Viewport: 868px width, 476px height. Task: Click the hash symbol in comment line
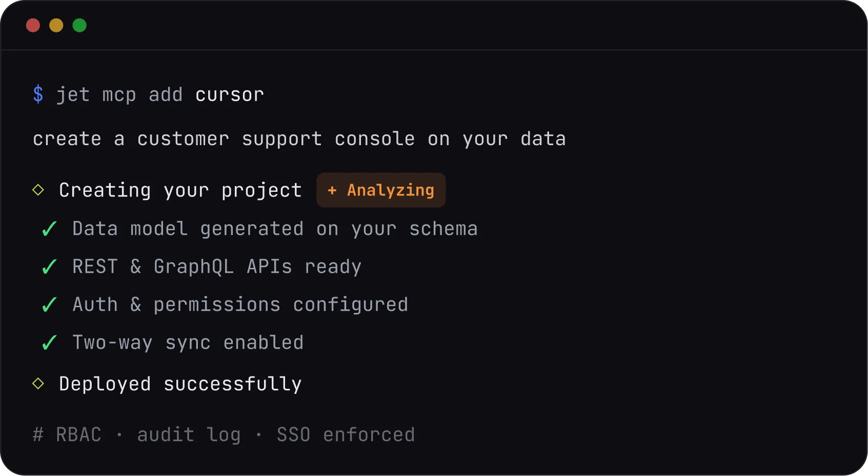[38, 434]
